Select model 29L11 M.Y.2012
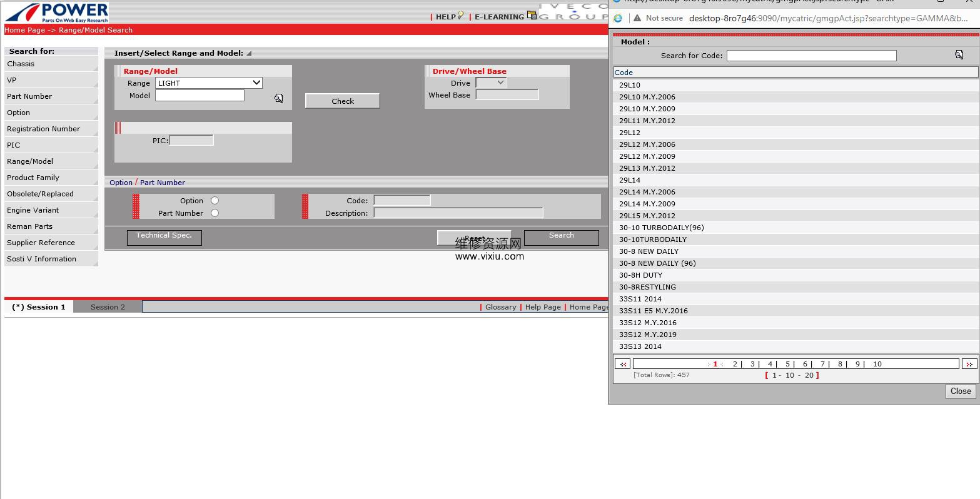Viewport: 980px width, 499px height. [x=796, y=121]
